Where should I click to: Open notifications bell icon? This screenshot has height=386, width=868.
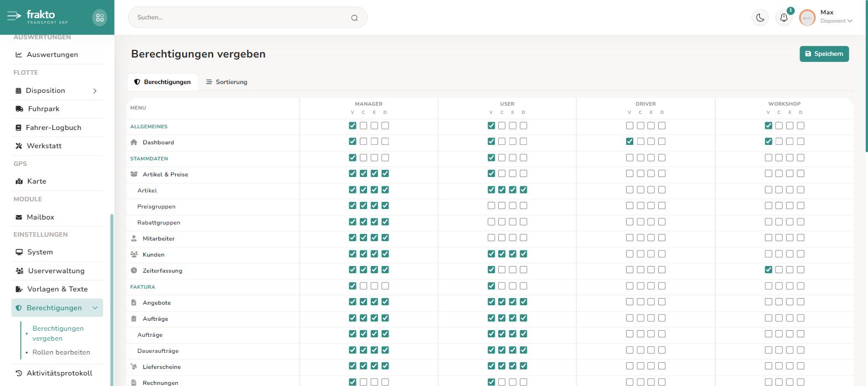coord(784,18)
